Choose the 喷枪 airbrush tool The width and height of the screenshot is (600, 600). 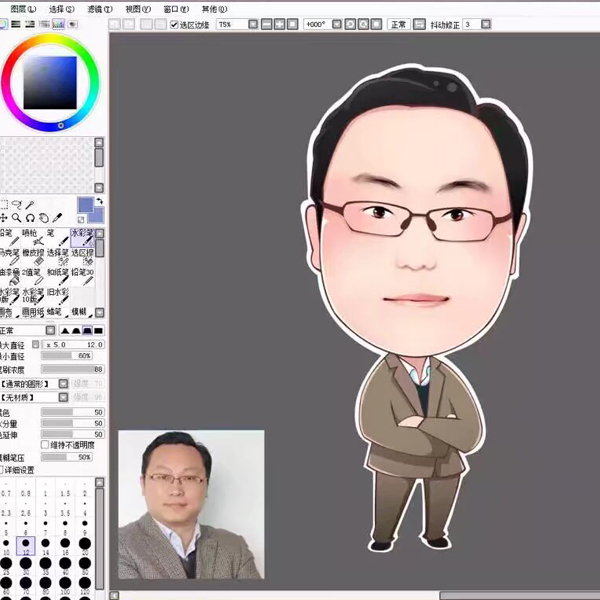32,236
